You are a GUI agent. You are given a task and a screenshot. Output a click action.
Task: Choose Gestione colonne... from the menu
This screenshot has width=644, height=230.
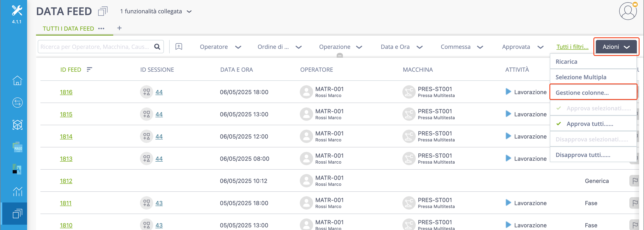point(593,93)
